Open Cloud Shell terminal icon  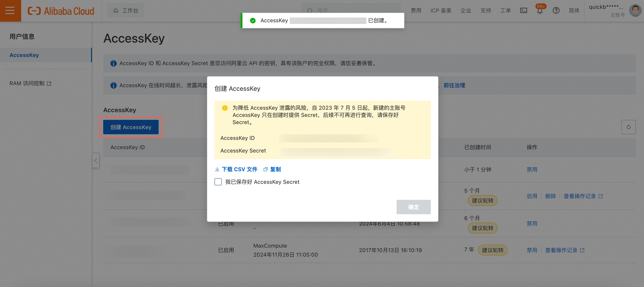[523, 11]
